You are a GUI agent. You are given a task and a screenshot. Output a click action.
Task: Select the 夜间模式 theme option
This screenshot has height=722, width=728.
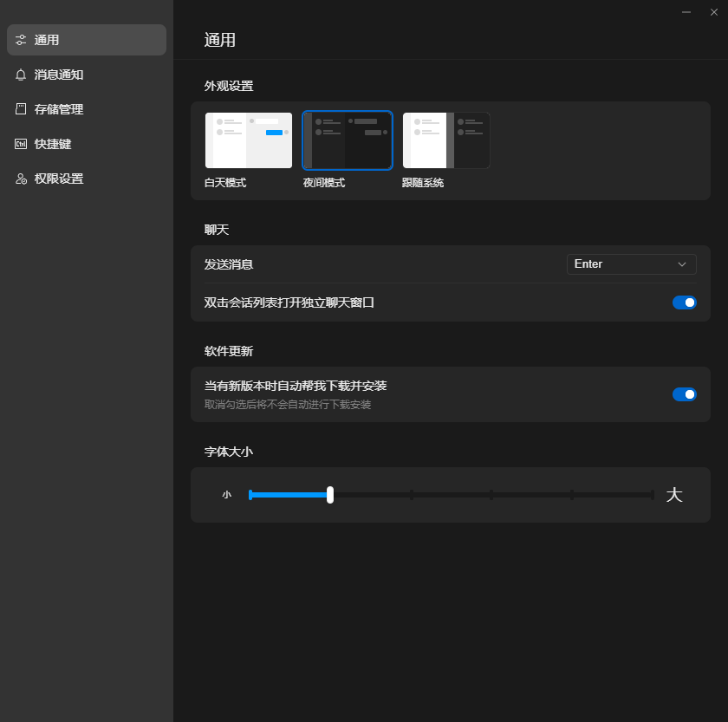[x=348, y=140]
